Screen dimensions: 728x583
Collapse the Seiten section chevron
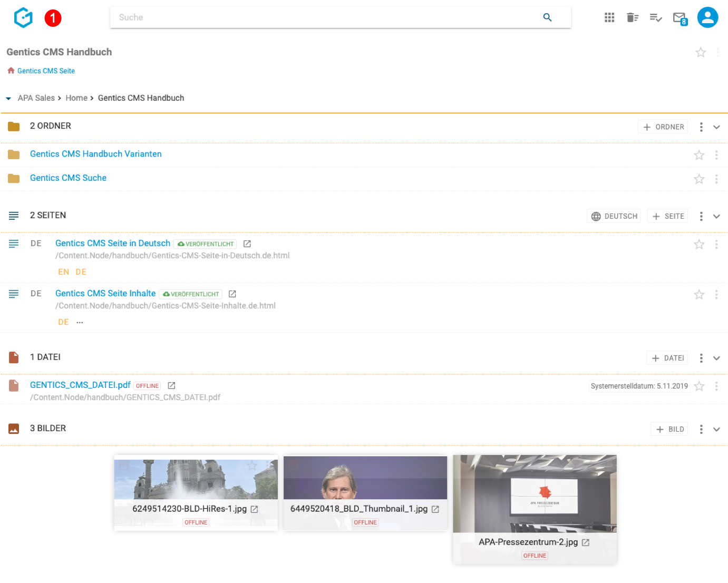716,216
